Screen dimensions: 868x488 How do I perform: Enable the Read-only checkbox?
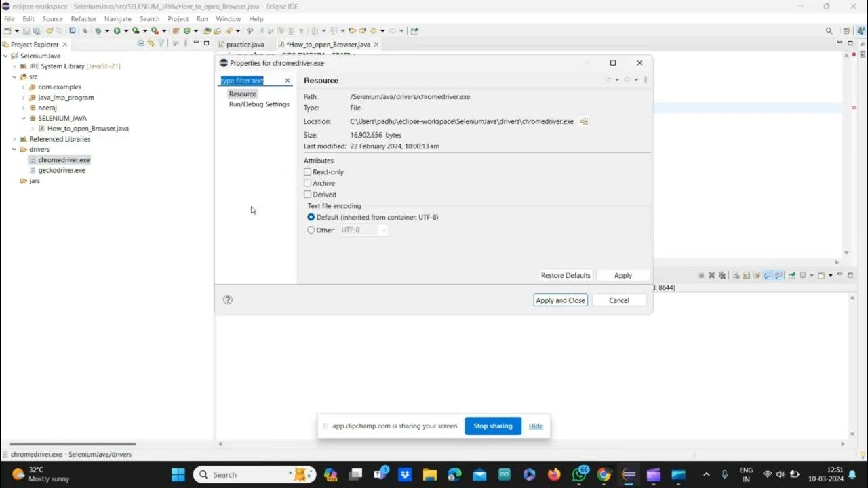[x=307, y=172]
